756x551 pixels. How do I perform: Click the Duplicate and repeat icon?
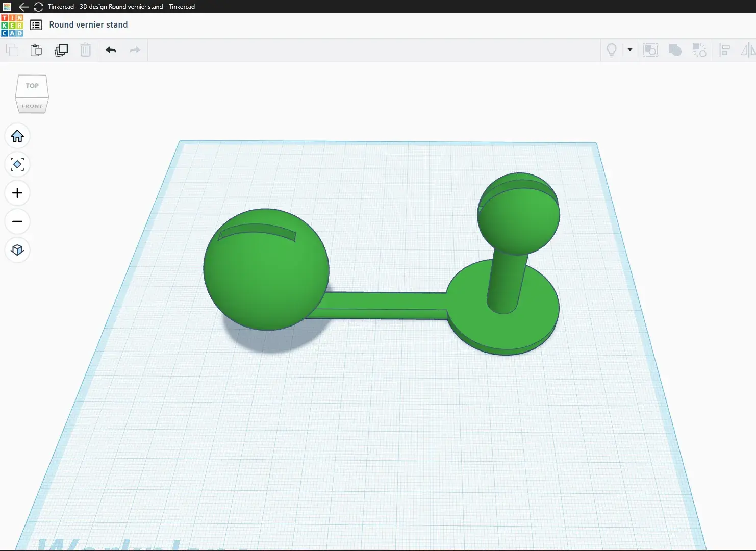point(61,50)
